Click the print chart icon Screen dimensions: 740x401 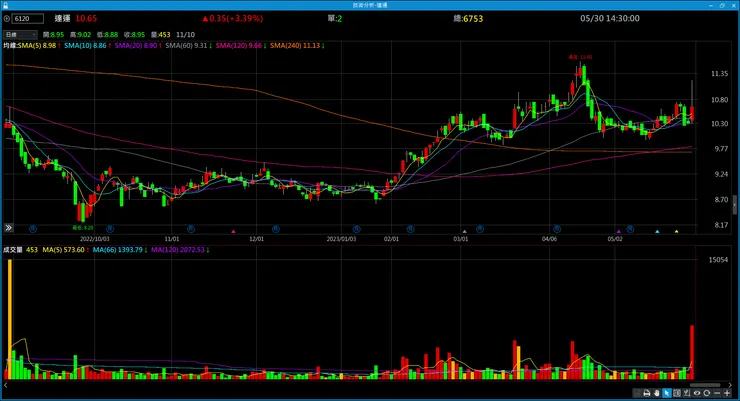[x=647, y=393]
